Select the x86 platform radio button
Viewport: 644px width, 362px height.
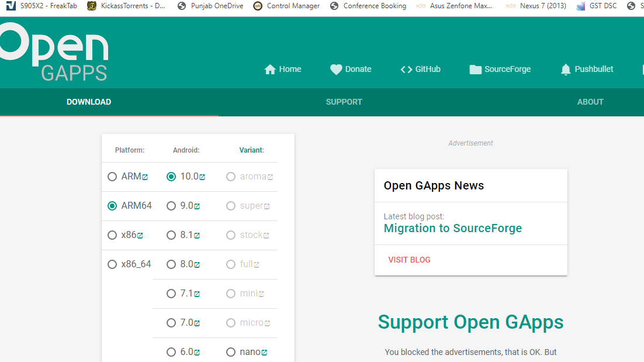pyautogui.click(x=112, y=235)
